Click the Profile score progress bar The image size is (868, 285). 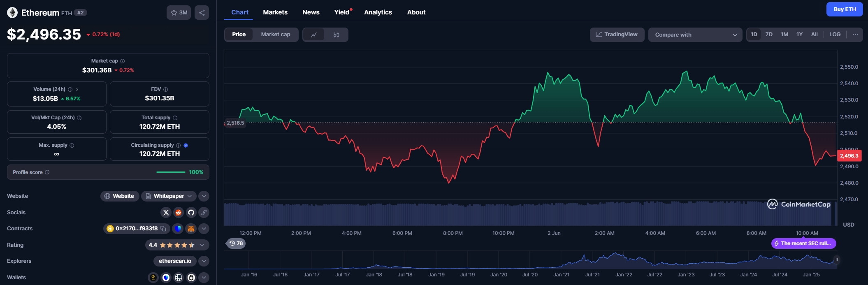[x=171, y=172]
